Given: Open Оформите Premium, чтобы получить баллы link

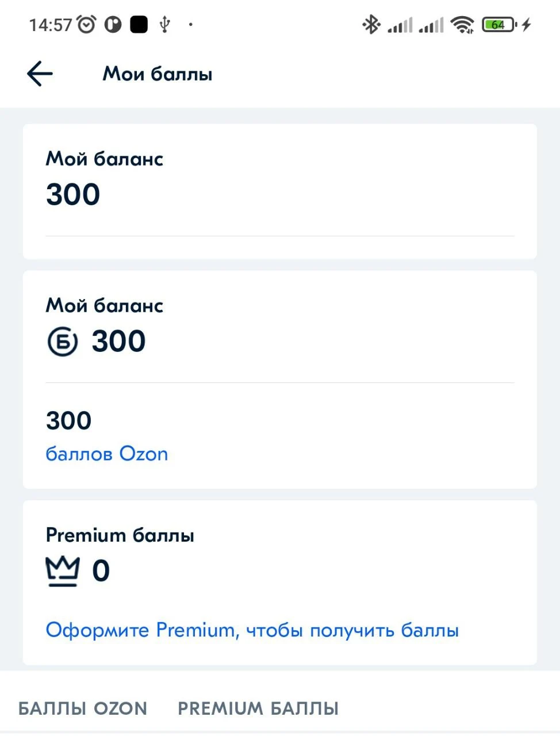Looking at the screenshot, I should (x=252, y=630).
